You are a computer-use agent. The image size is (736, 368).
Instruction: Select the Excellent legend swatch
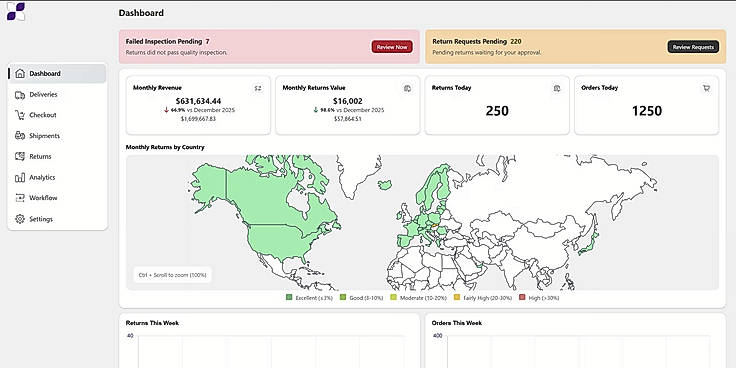point(289,298)
